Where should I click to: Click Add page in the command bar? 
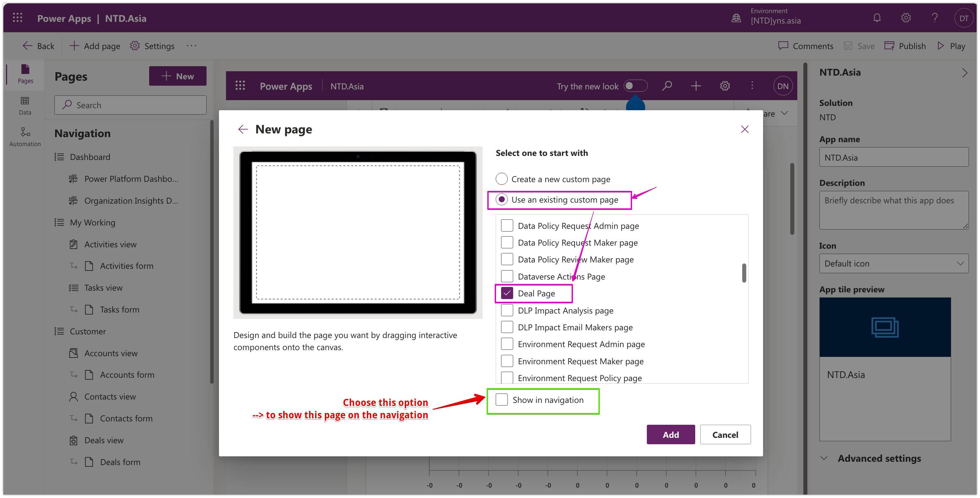[95, 46]
